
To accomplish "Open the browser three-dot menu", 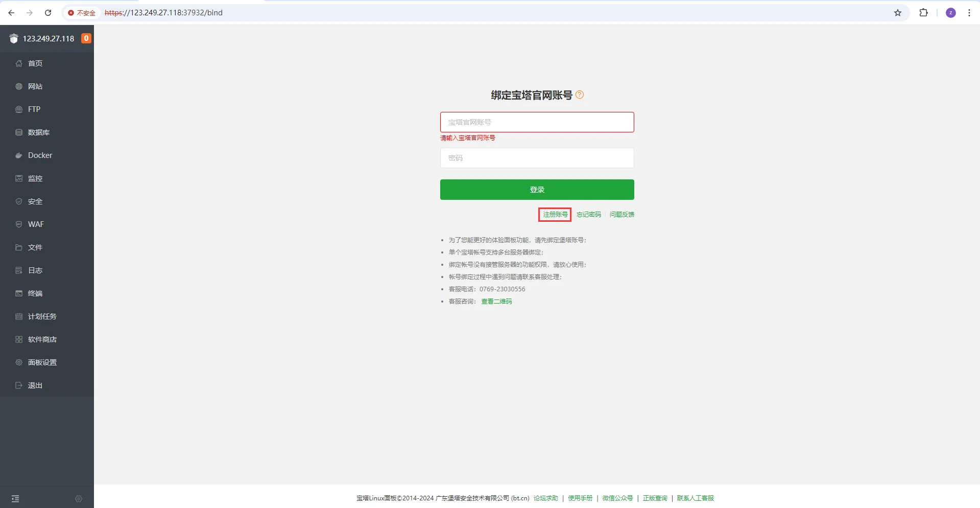I will pos(969,13).
